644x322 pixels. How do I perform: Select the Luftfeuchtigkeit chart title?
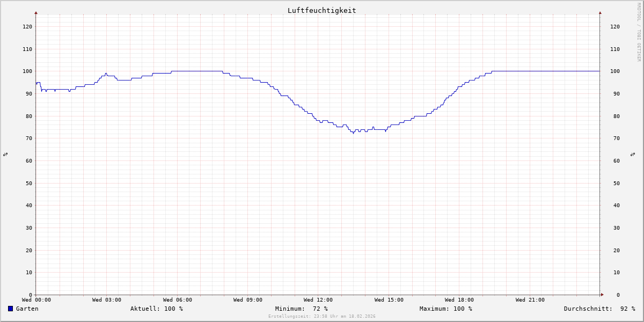[x=321, y=10]
